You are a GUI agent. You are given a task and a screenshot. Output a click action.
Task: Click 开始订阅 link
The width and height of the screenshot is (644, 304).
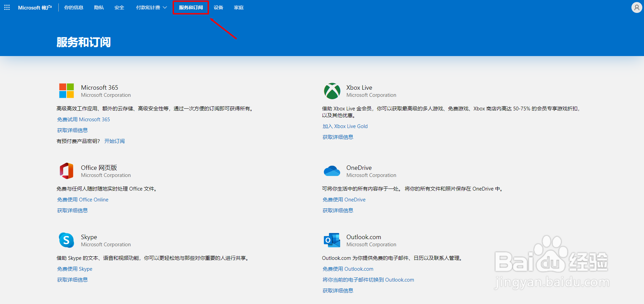[x=114, y=141]
